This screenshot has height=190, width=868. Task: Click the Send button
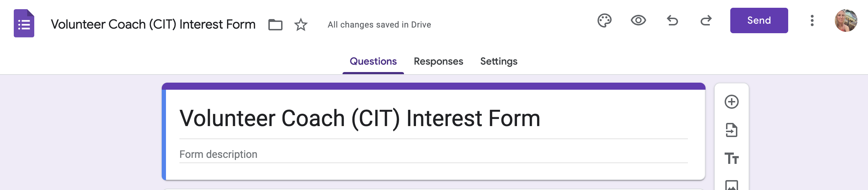(x=759, y=20)
